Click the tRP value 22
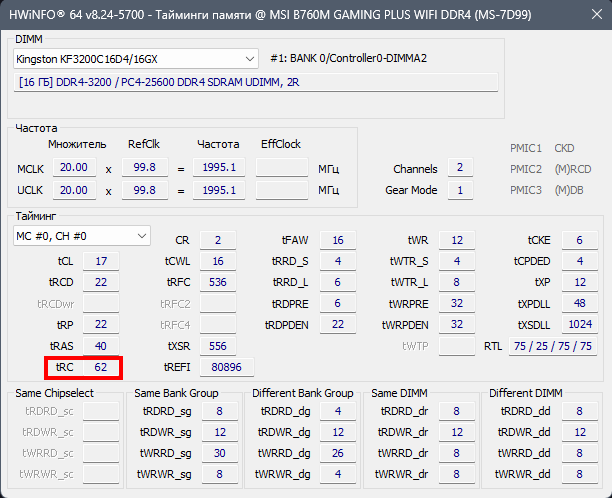The height and width of the screenshot is (498, 612). (101, 324)
